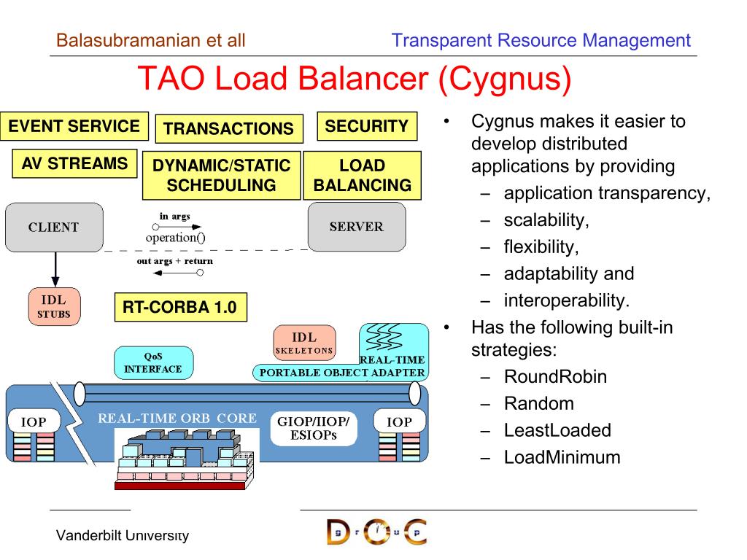Click the "scalability," sub-bullet

coord(546,220)
